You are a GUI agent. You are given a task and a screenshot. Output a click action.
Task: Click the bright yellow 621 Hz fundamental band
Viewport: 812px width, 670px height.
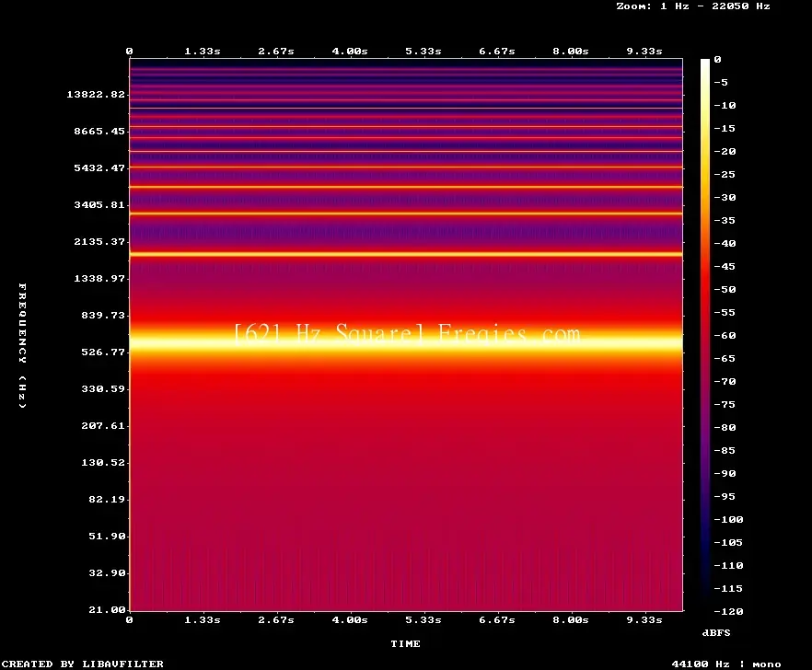pyautogui.click(x=406, y=341)
